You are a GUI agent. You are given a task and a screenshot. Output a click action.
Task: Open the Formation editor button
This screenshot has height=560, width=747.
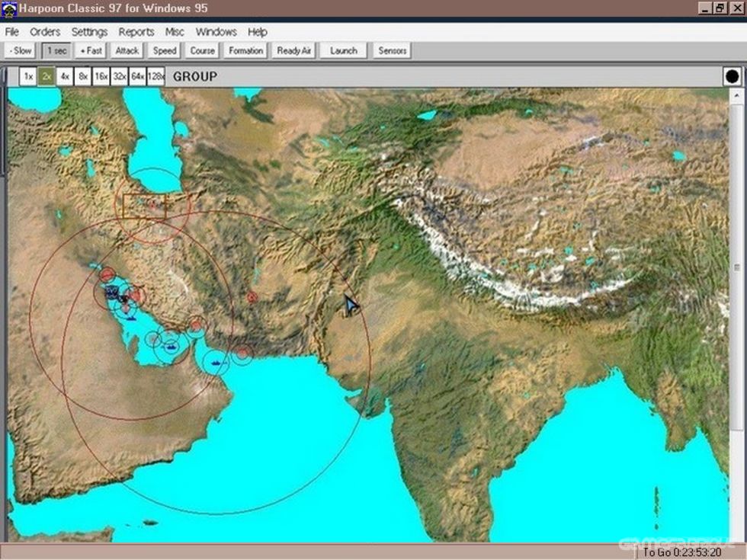pos(245,50)
